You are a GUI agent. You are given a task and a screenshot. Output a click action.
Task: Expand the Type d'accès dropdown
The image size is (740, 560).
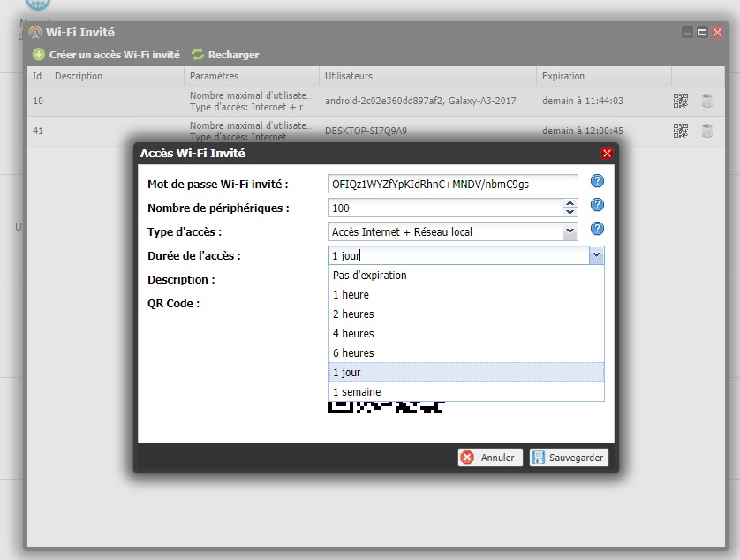click(x=570, y=231)
